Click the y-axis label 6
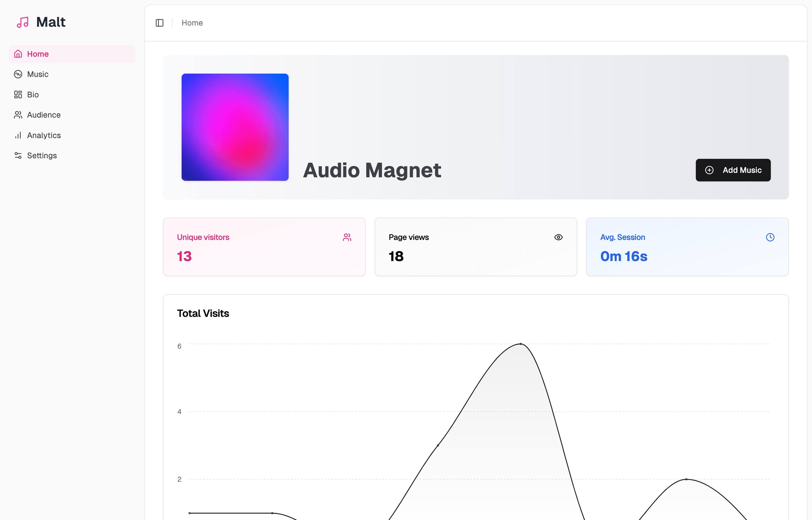Viewport: 812px width, 520px height. tap(180, 346)
